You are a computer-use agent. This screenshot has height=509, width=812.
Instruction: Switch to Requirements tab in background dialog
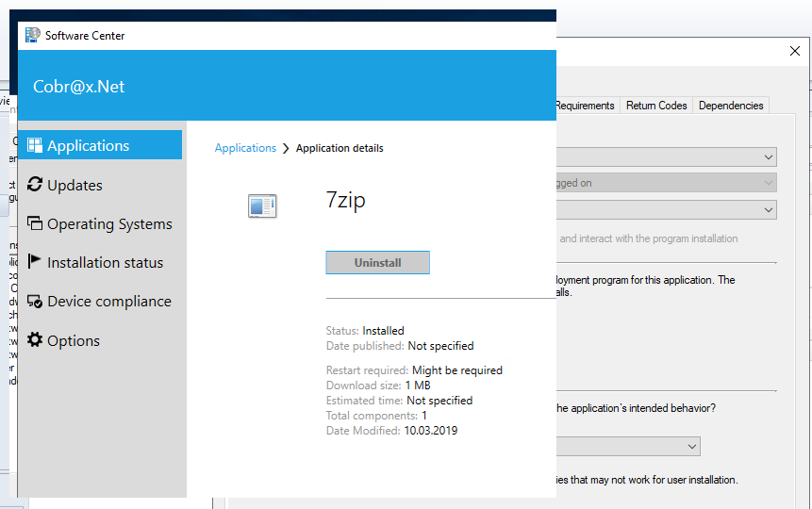pyautogui.click(x=585, y=106)
